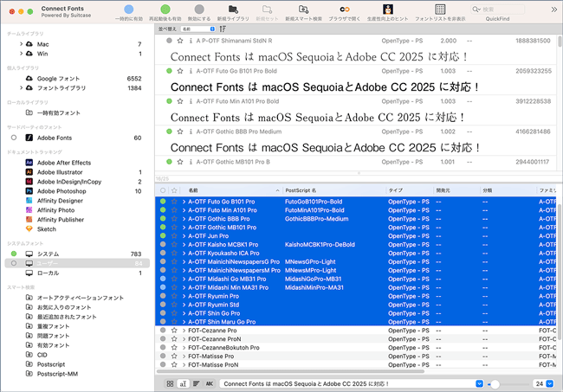Click the green permanent activate (再起動後も有効) button
563x392 pixels.
(165, 10)
